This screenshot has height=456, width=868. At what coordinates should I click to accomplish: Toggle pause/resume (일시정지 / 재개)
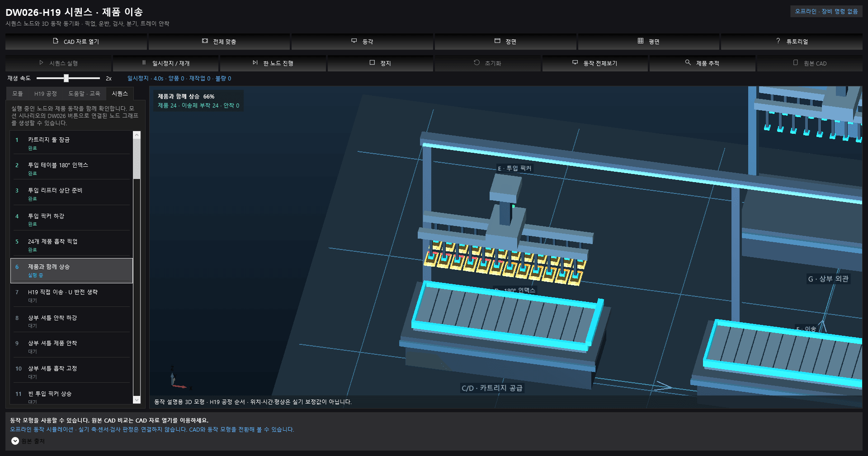coord(165,63)
